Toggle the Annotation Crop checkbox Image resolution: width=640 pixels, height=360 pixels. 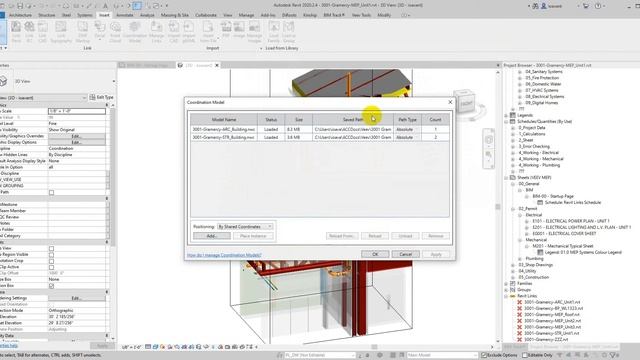click(51, 260)
